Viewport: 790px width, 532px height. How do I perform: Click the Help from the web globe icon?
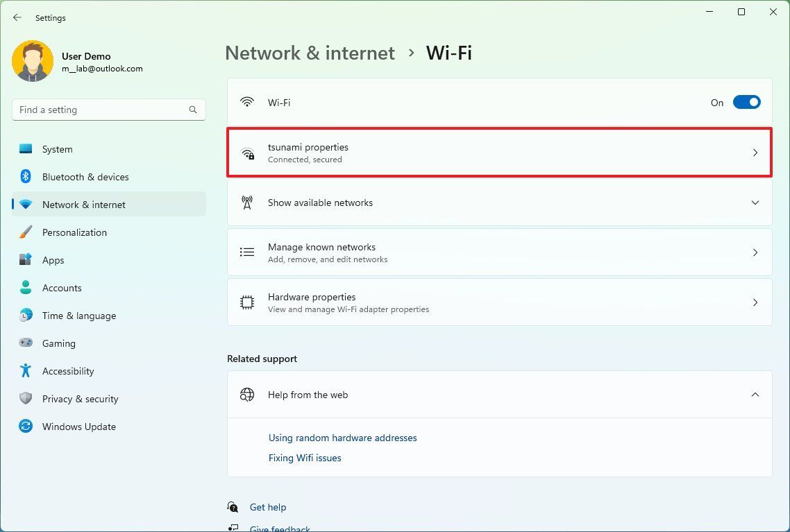(x=246, y=394)
